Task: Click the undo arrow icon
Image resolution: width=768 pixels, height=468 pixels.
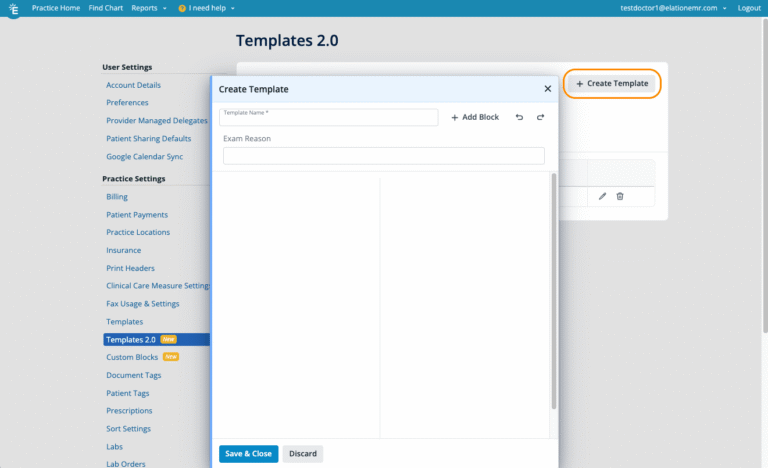Action: pos(519,117)
